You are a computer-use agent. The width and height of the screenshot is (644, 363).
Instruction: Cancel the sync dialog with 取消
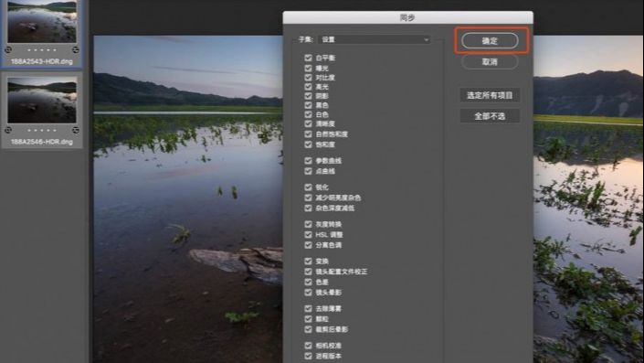pyautogui.click(x=490, y=61)
